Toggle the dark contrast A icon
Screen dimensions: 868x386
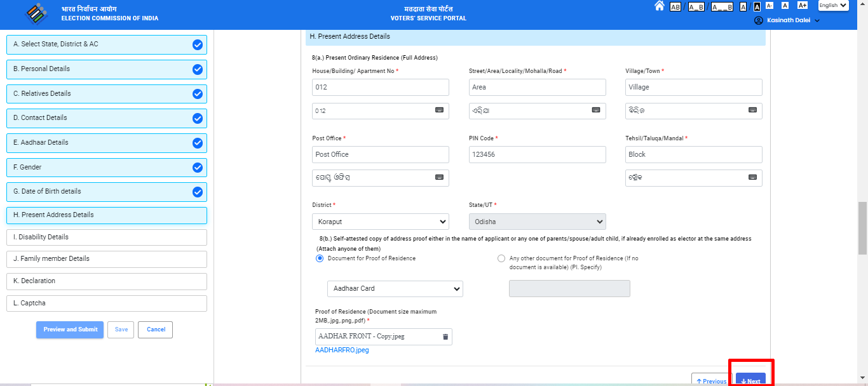pos(757,6)
